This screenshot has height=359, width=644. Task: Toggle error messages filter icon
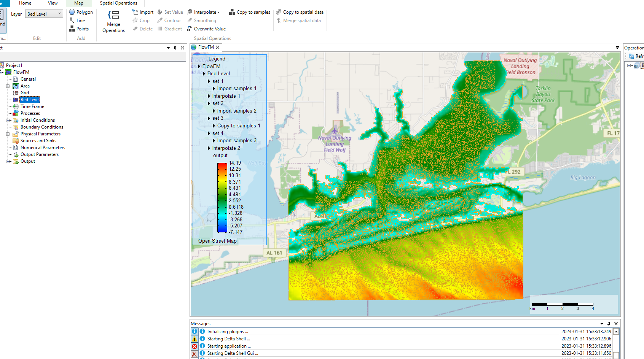(x=194, y=346)
